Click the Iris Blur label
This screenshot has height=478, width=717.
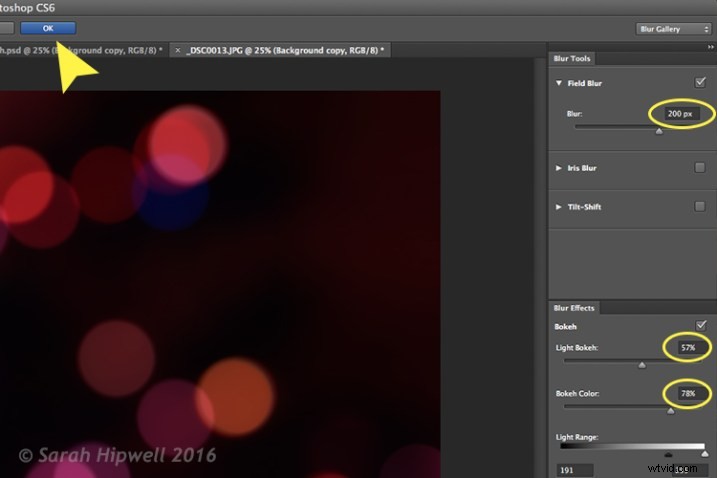(582, 168)
